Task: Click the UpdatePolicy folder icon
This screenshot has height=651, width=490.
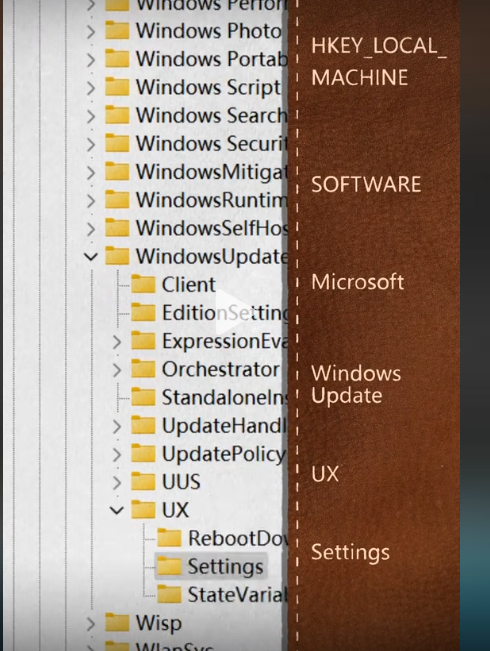Action: tap(143, 454)
